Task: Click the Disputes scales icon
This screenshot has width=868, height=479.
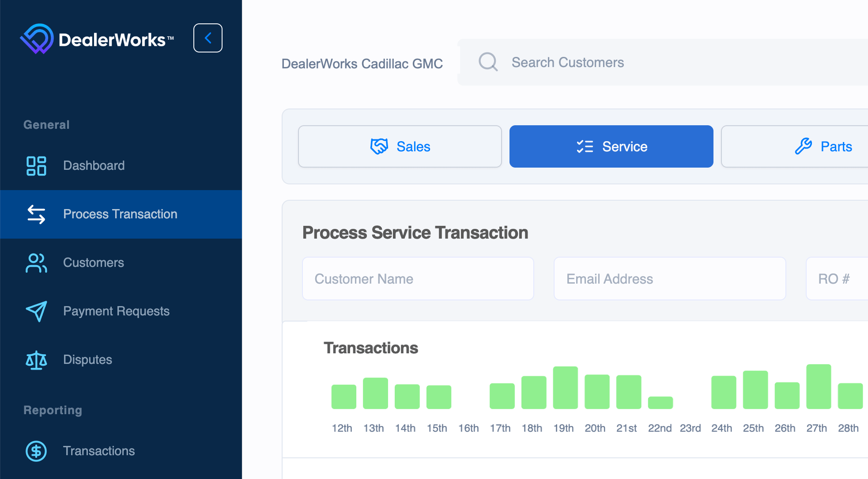Action: tap(36, 360)
